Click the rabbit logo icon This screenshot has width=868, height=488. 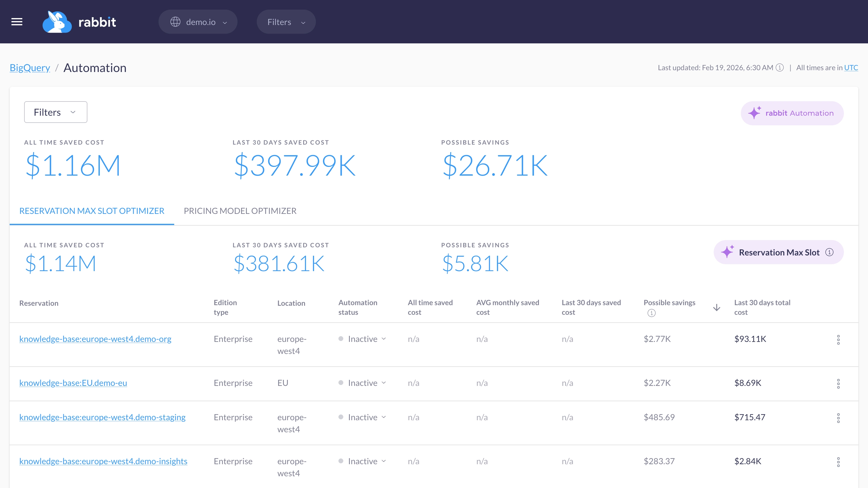coord(57,22)
